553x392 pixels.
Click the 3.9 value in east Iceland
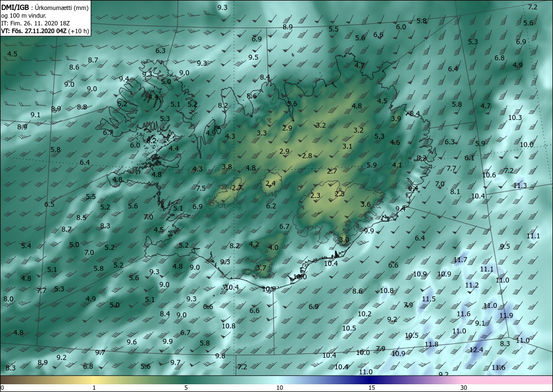396,118
